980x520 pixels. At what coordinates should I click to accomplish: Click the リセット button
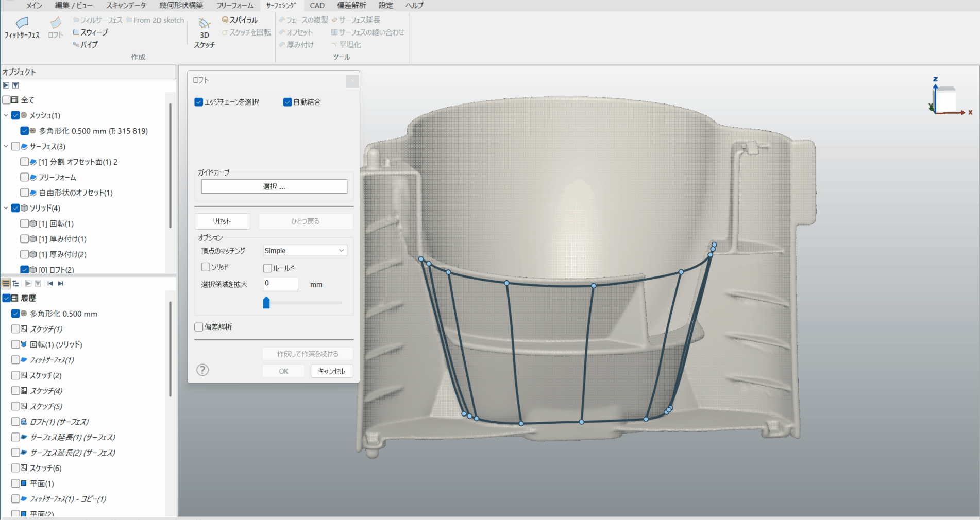(222, 221)
